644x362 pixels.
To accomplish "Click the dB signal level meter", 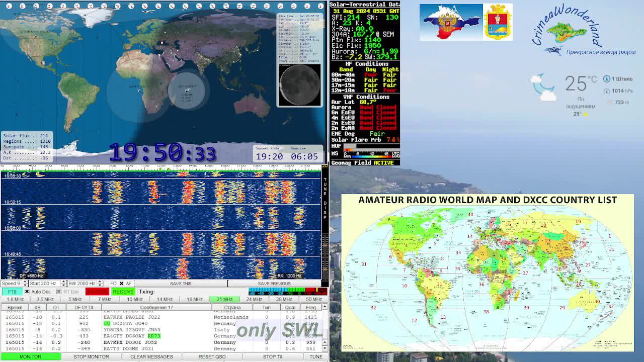I will [288, 291].
